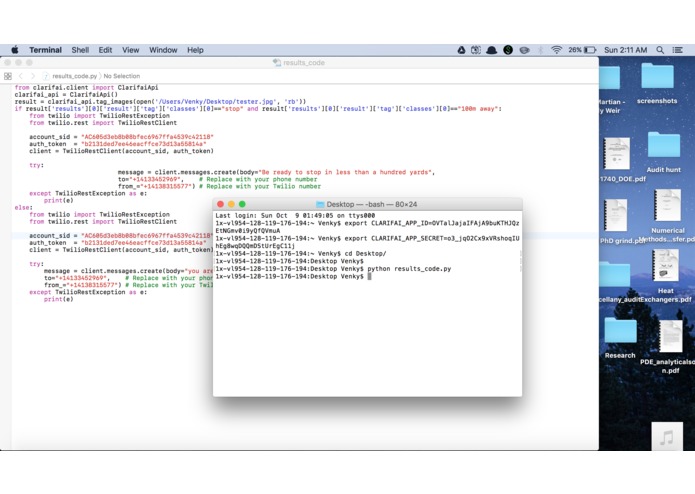Click the python results_code.py command line
This screenshot has height=494, width=695.
click(x=333, y=269)
